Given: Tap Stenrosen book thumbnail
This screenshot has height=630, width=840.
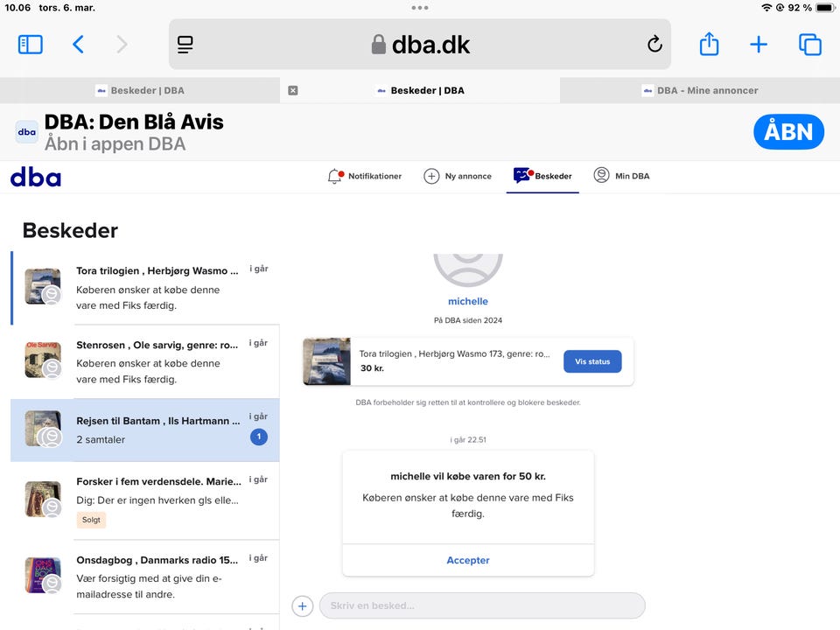Looking at the screenshot, I should coord(43,360).
